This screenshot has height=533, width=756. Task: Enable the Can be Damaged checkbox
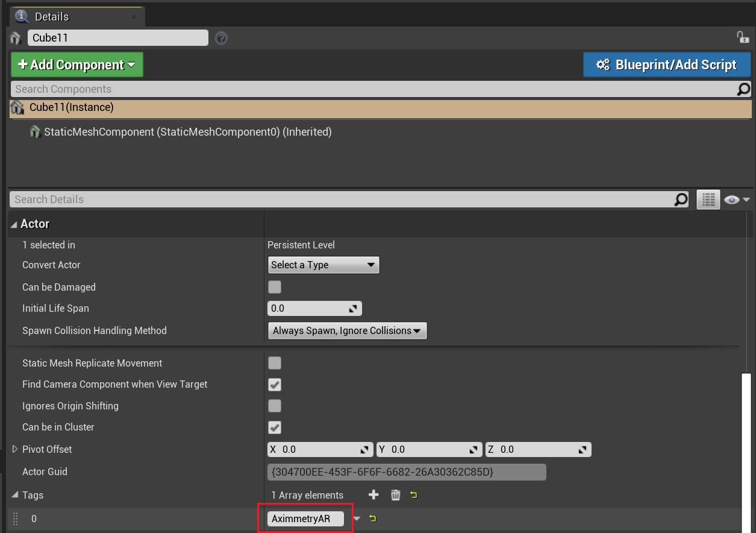(275, 287)
